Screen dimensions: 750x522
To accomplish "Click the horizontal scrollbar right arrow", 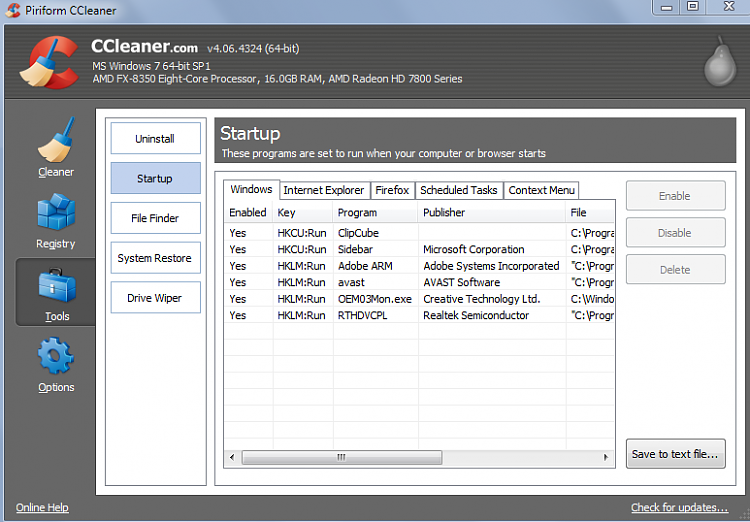I will (x=606, y=457).
